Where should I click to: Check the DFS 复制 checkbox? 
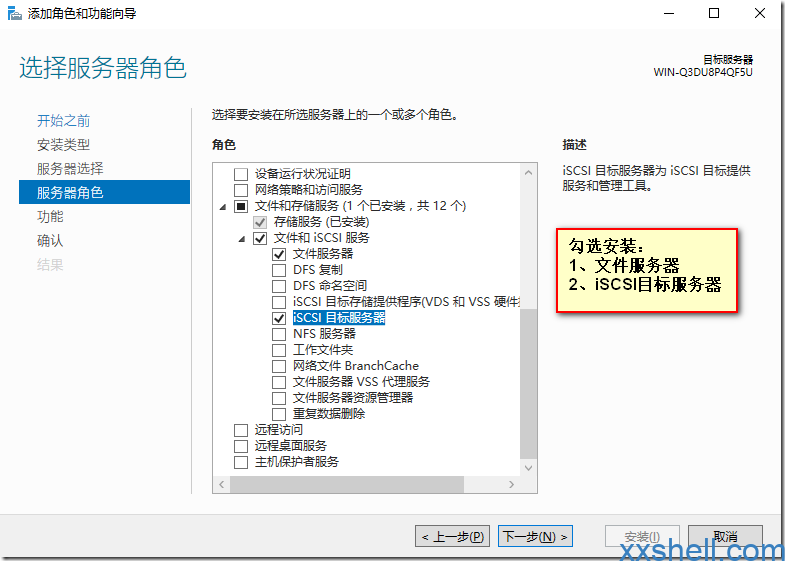click(x=279, y=270)
